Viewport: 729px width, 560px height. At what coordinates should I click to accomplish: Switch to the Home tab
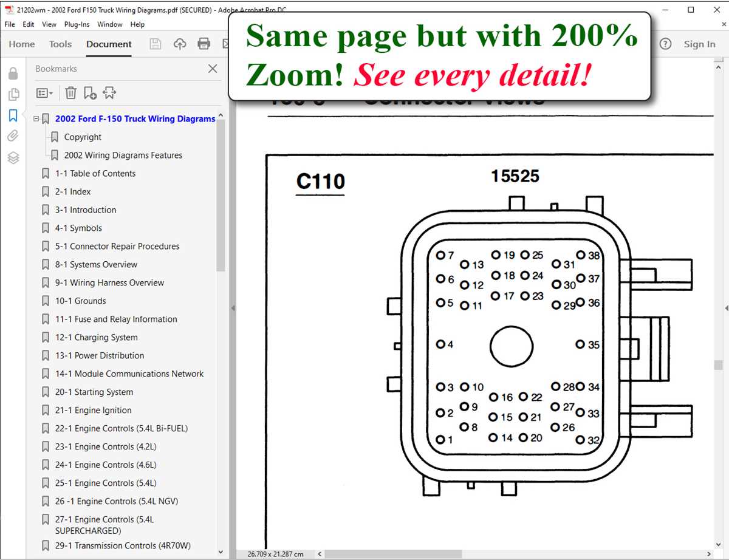click(x=22, y=44)
